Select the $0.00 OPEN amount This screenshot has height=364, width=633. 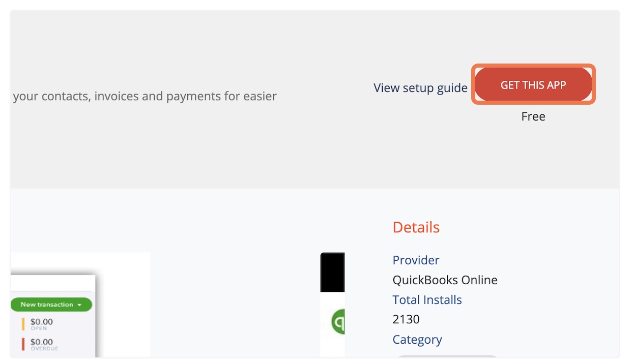coord(41,324)
